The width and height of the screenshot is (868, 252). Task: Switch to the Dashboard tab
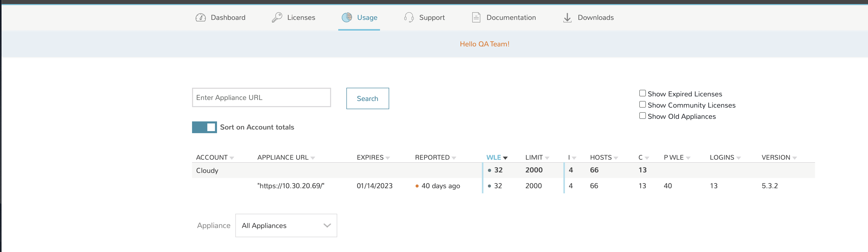[x=228, y=17]
